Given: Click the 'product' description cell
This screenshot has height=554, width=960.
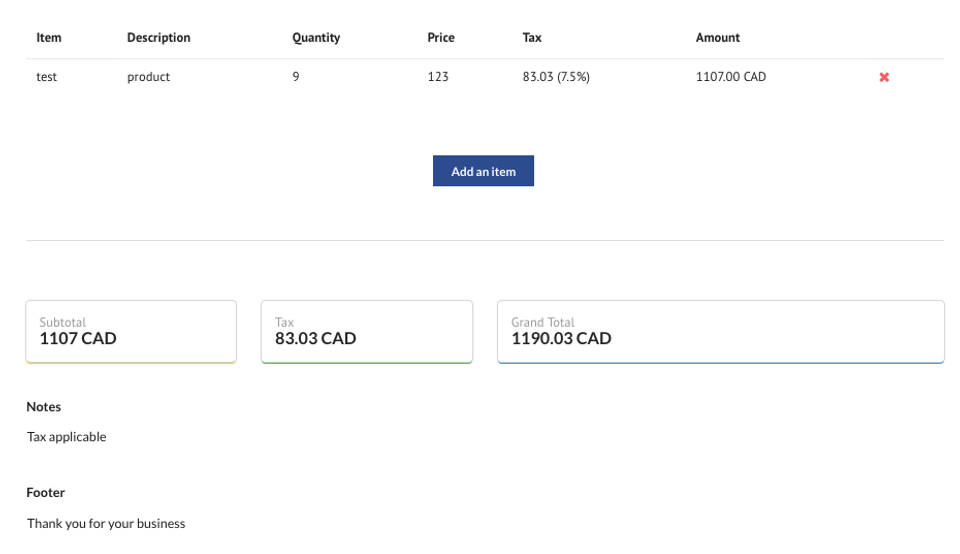Looking at the screenshot, I should point(148,77).
